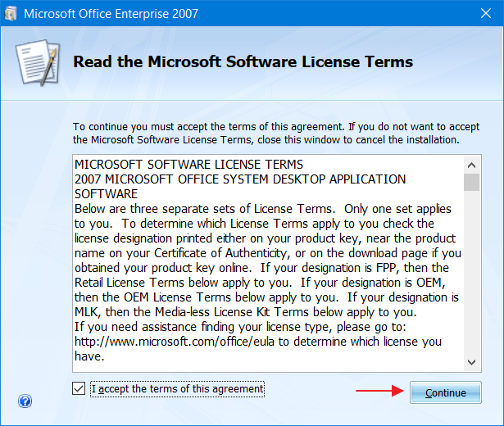Click the 'Microsoft Office Enterprise 2007' window title
This screenshot has width=504, height=426.
(111, 14)
